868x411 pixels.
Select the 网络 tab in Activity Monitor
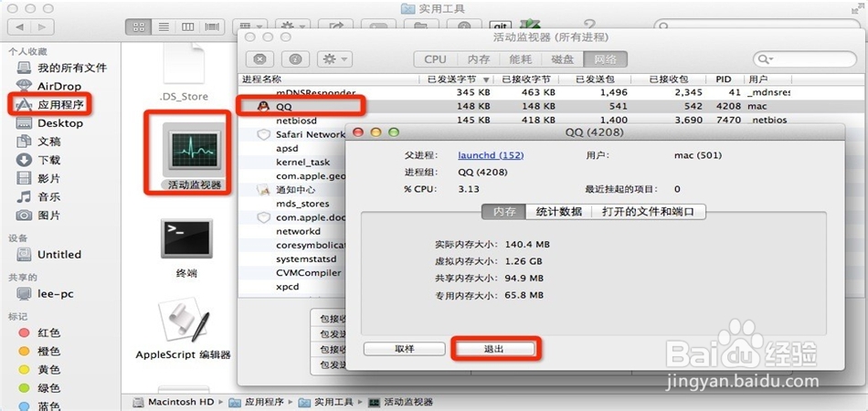606,59
